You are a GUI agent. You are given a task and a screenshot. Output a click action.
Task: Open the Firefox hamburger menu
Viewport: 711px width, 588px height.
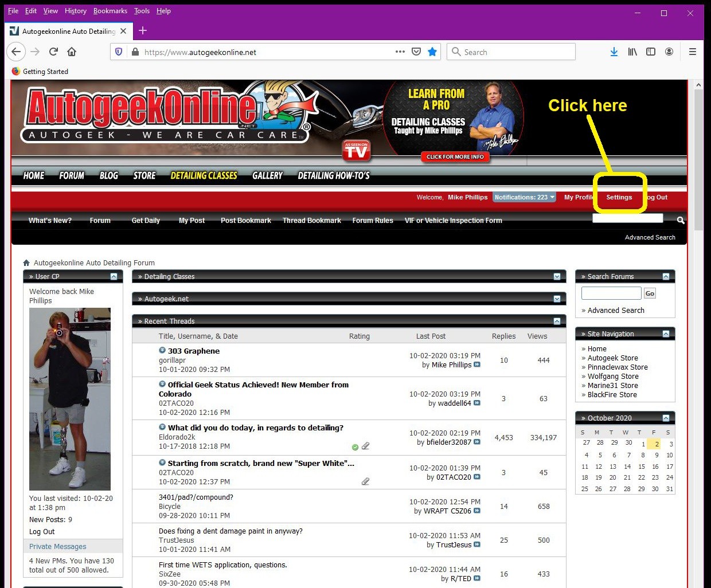click(x=693, y=52)
